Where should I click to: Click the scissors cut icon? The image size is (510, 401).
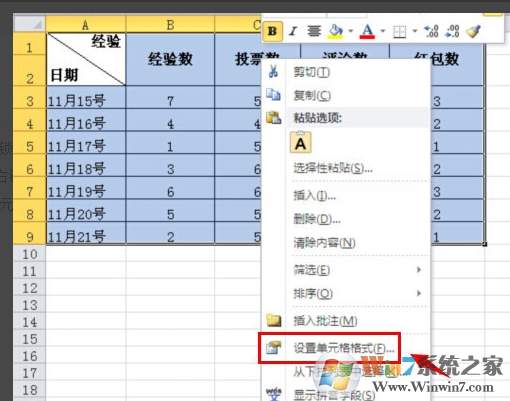(273, 72)
